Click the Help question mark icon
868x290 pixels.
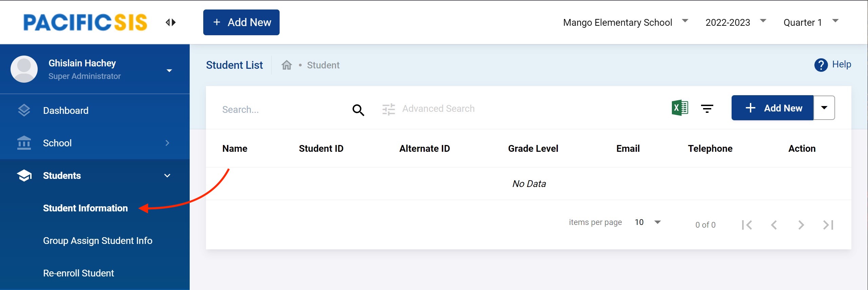(820, 65)
